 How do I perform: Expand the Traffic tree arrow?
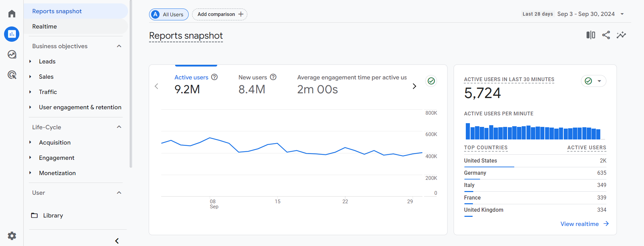[x=30, y=92]
